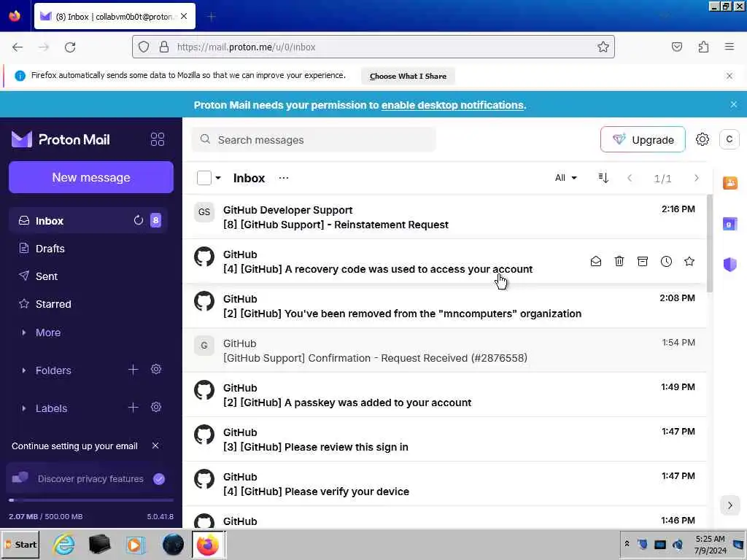Open Folders settings gear

pos(156,370)
